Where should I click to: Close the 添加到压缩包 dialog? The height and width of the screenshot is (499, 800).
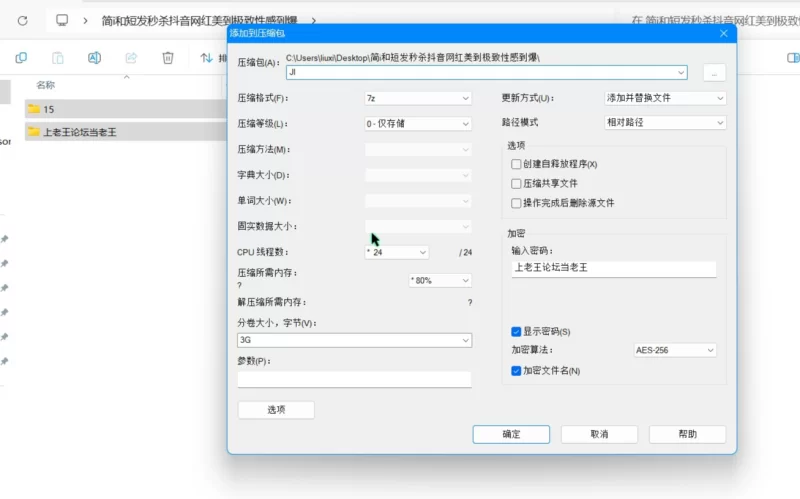(723, 33)
